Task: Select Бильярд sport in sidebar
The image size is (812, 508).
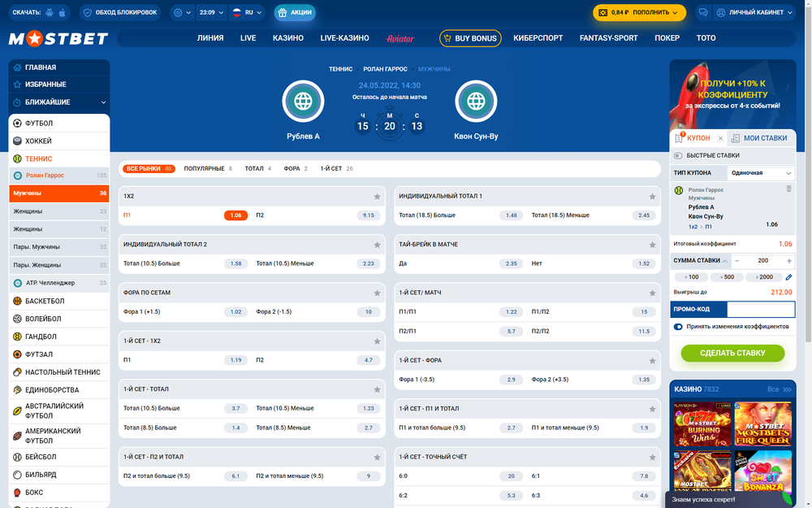Action: [x=59, y=475]
